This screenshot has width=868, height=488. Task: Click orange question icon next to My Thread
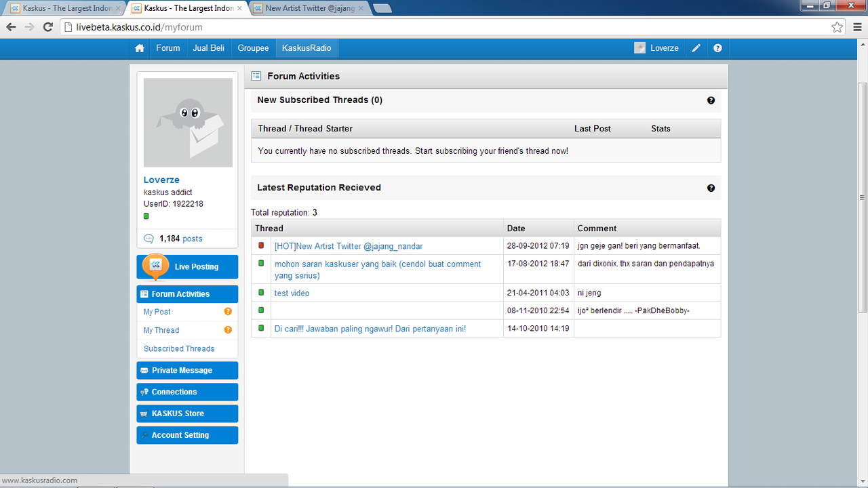point(228,330)
